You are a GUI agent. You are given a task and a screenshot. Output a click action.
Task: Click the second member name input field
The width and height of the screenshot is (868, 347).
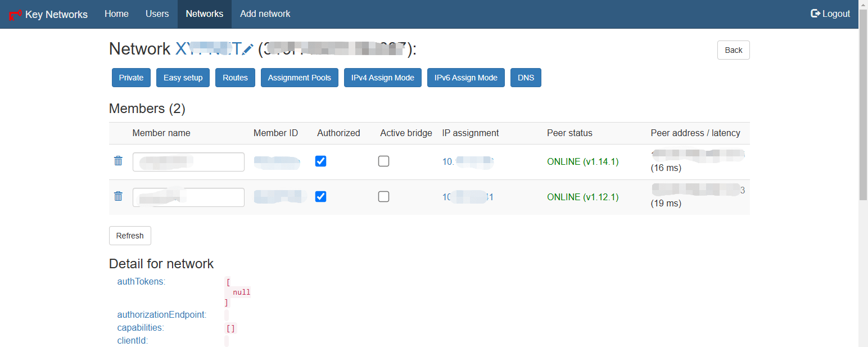click(x=188, y=197)
